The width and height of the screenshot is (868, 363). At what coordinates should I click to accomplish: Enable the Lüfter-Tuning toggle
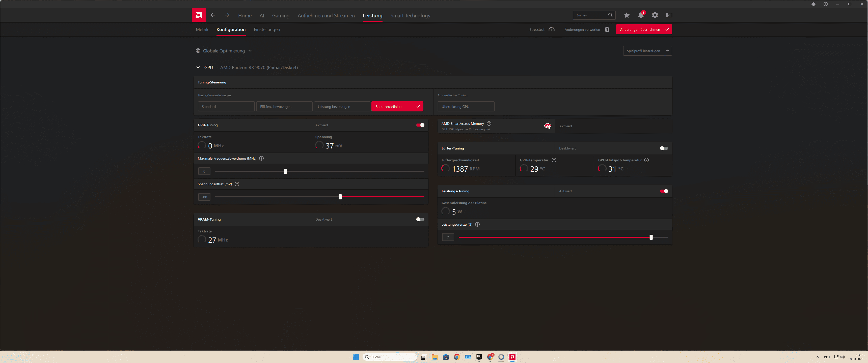663,148
